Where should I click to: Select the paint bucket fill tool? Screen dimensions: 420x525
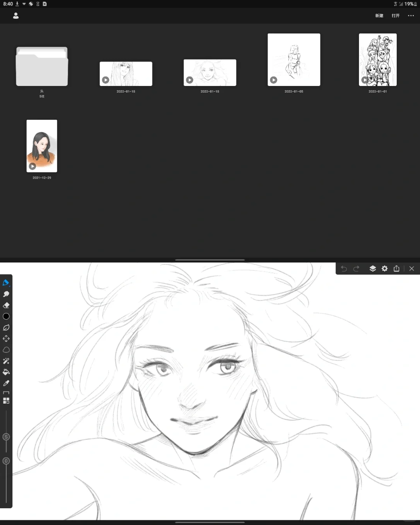coord(6,372)
